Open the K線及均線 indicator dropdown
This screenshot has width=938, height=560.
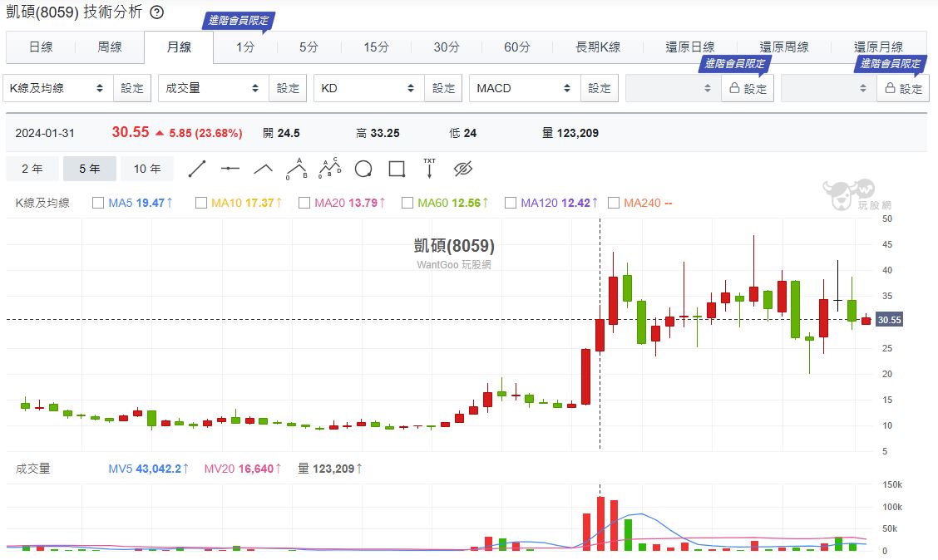point(57,88)
